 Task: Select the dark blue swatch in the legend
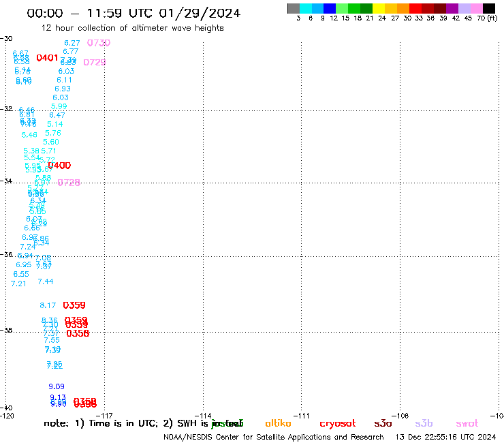(330, 8)
